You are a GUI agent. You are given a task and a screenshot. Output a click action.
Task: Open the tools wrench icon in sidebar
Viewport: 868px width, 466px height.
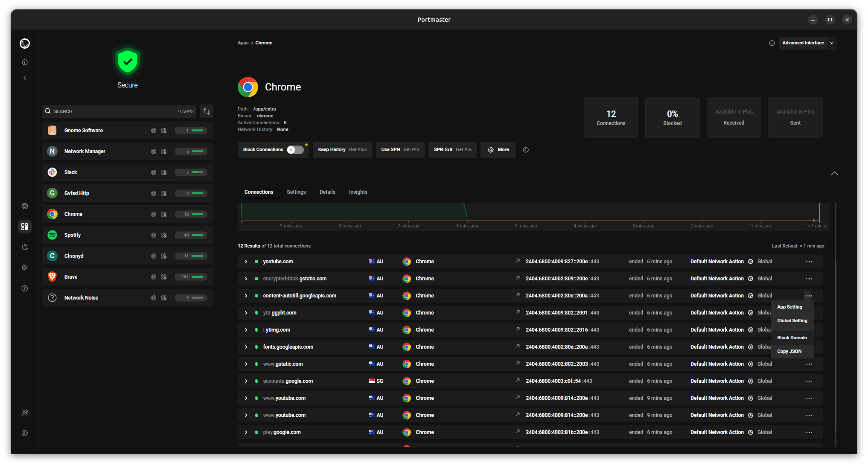tap(25, 413)
